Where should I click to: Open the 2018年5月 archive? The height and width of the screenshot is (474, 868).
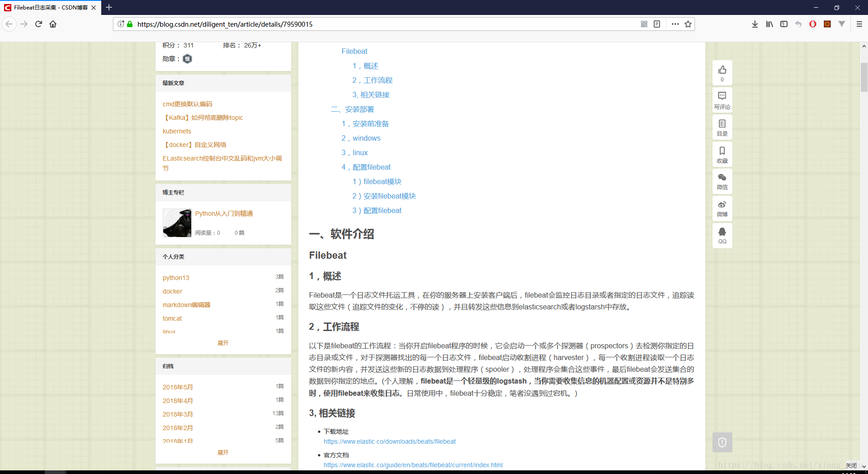pyautogui.click(x=178, y=387)
